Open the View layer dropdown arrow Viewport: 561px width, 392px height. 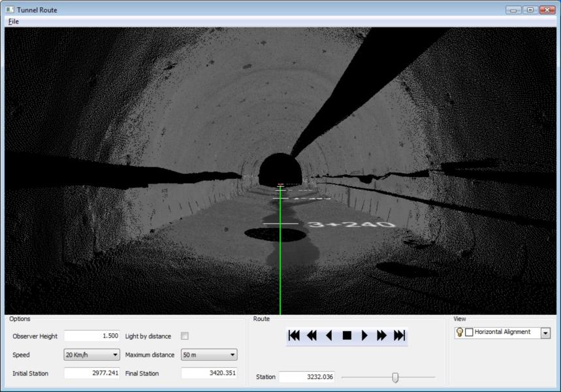point(545,333)
